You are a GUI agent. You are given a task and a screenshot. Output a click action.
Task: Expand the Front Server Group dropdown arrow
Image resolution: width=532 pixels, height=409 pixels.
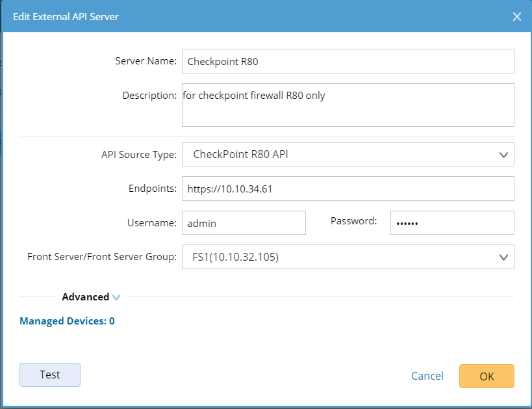point(503,257)
